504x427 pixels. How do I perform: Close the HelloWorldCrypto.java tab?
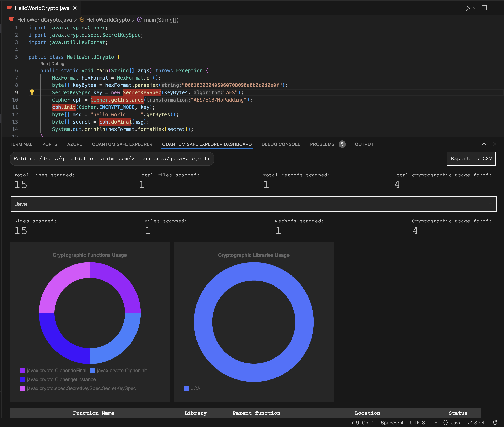(x=75, y=8)
